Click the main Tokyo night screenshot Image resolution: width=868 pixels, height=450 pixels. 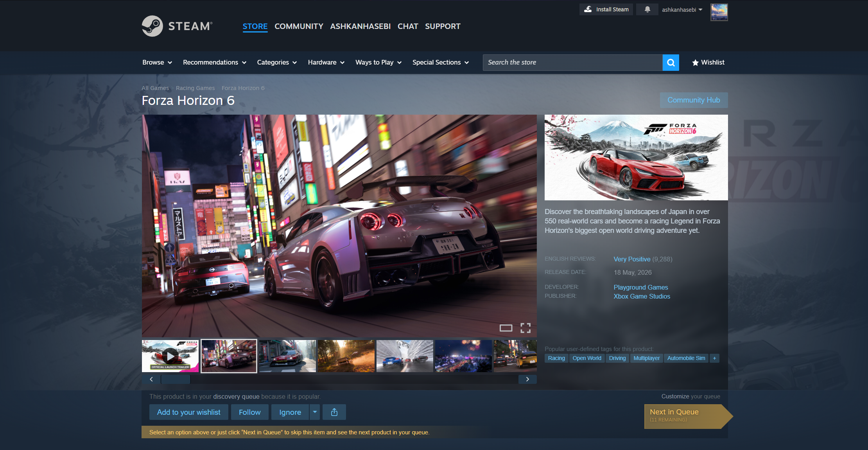pos(339,226)
